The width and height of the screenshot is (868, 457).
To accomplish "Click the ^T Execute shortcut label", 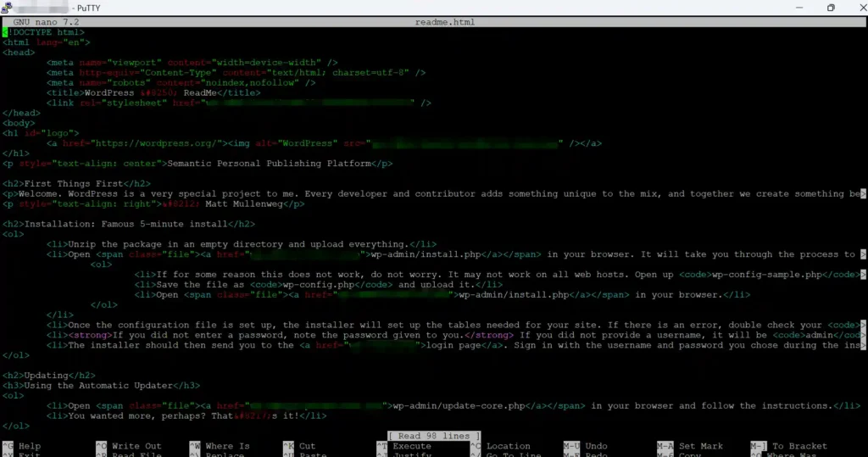I will click(404, 446).
